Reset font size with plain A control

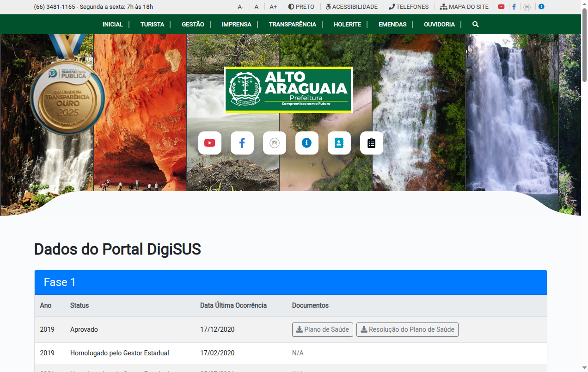click(257, 7)
